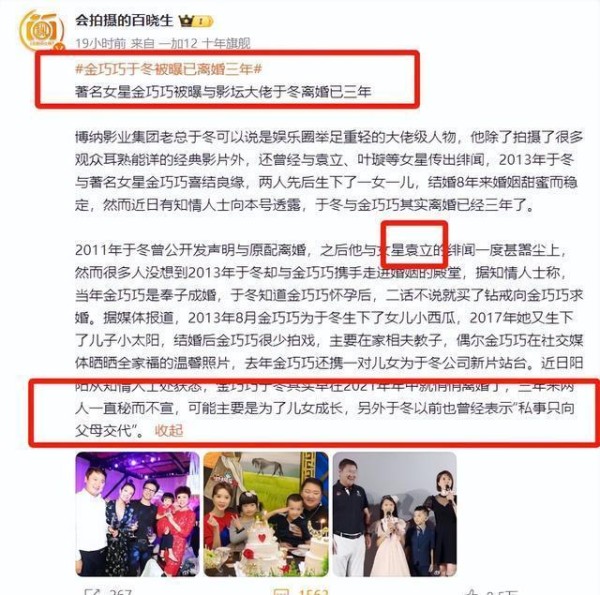Click the level 1 badge beside the crown
Screen dimensions: 600x595
pyautogui.click(x=203, y=21)
